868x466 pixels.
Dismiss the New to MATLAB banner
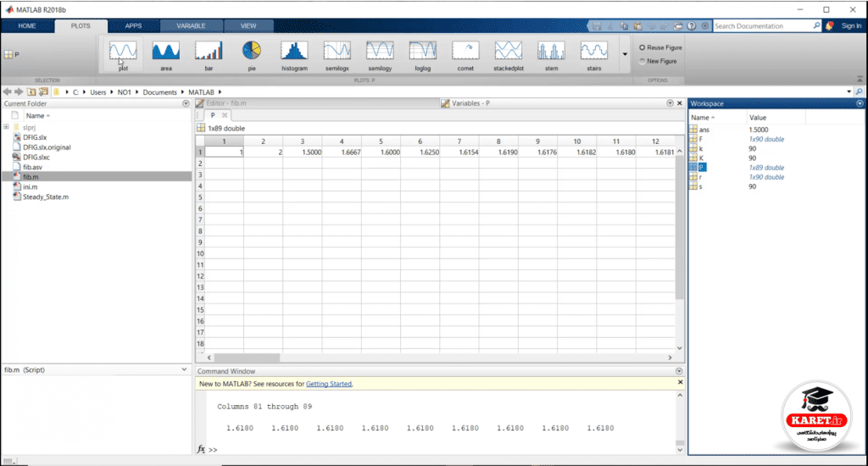point(681,382)
